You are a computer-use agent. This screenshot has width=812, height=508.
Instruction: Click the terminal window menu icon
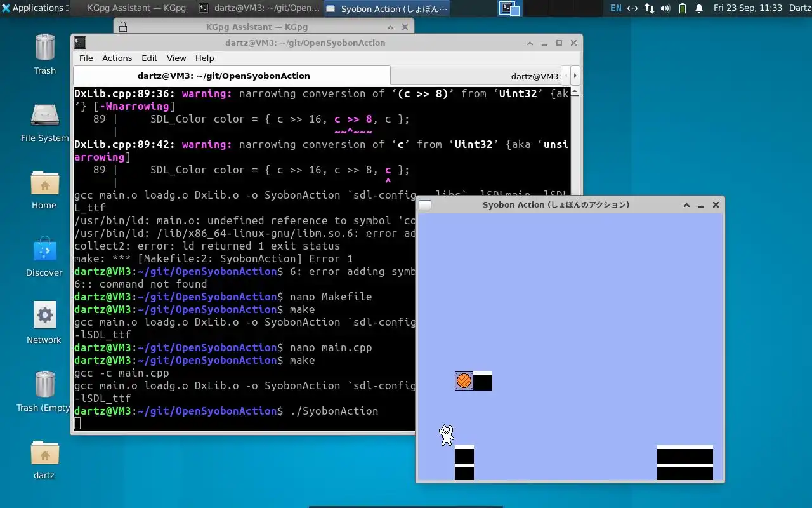[x=80, y=43]
